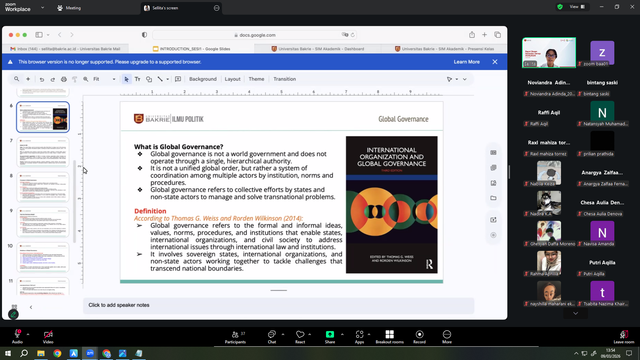The image size is (640, 360).
Task: Expand reaction options arrow next to React
Action: (309, 334)
